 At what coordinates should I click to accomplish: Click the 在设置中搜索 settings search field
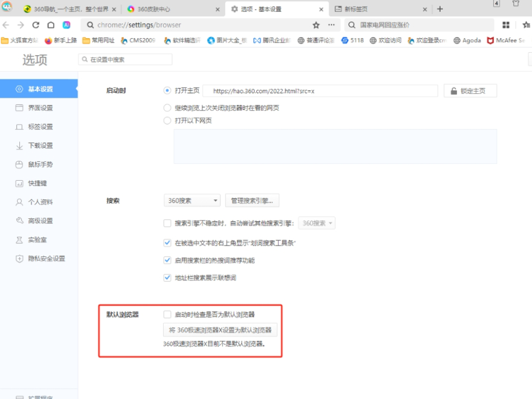point(125,59)
